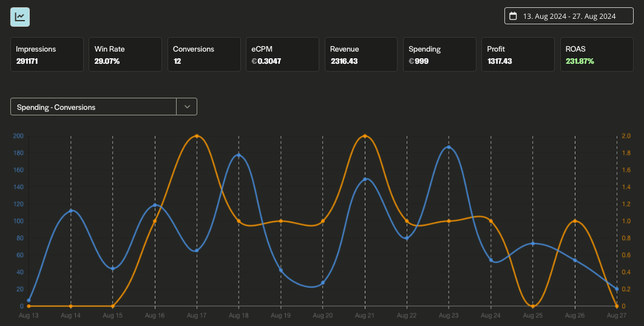This screenshot has height=326, width=644.
Task: Click the chart analytics icon button
Action: (x=20, y=17)
